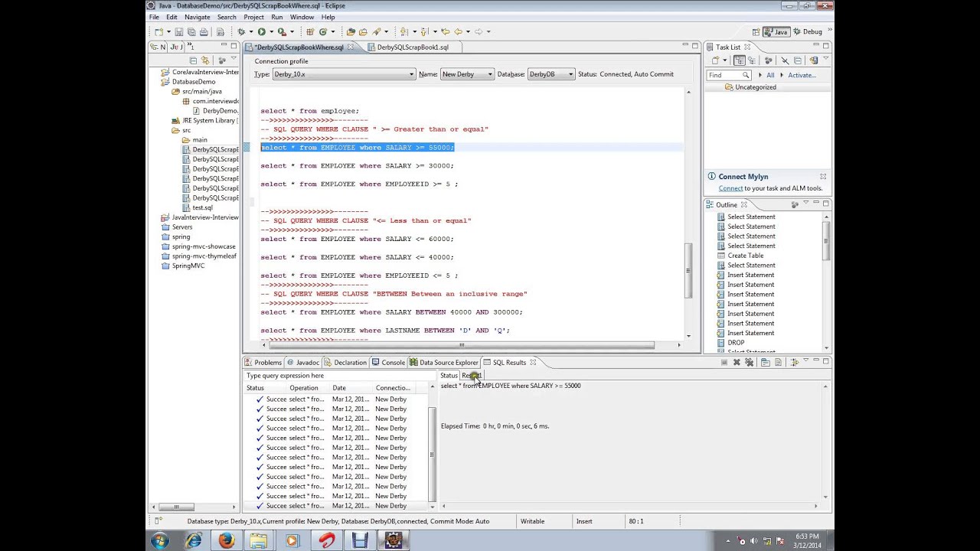Click the green Run button icon
The height and width of the screenshot is (551, 980).
tap(262, 31)
